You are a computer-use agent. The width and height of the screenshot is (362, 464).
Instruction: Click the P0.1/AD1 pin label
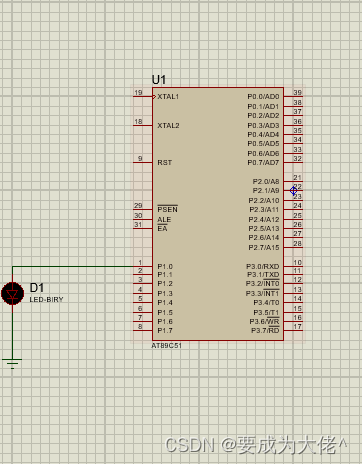coord(263,106)
